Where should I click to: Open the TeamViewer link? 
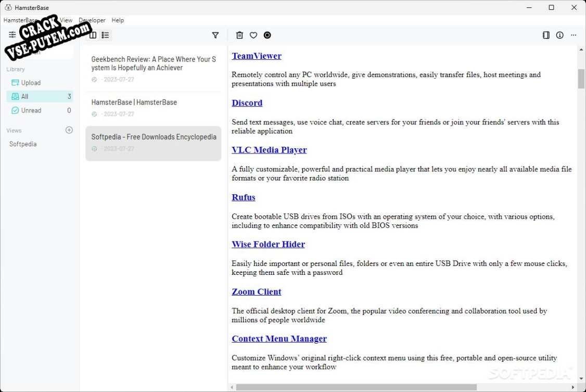[257, 56]
